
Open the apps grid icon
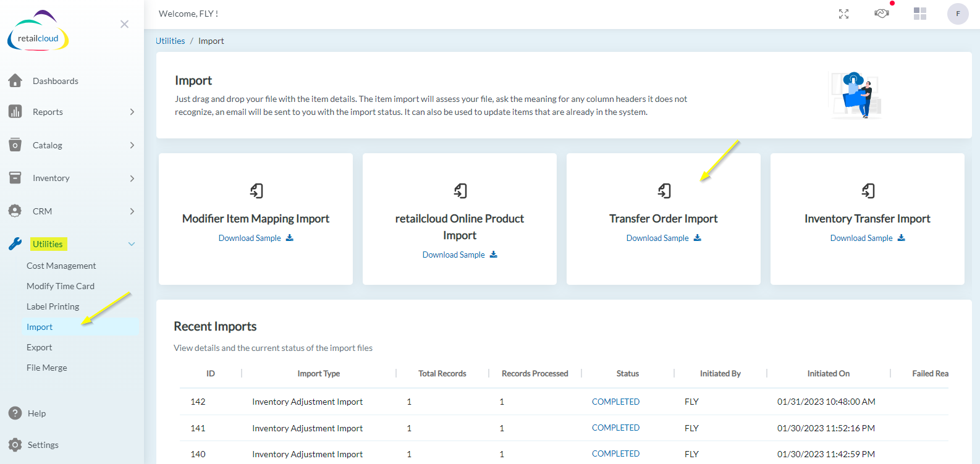[x=920, y=14]
